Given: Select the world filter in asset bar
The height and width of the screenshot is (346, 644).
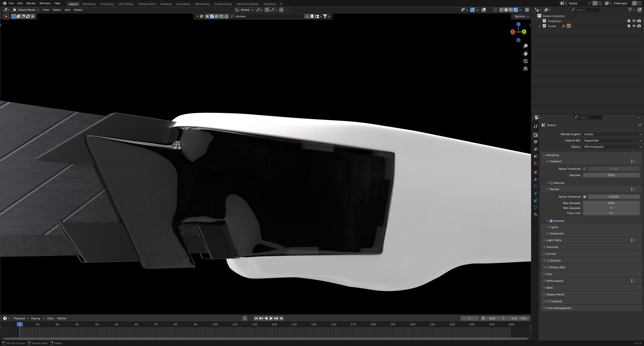Looking at the screenshot, I should tap(222, 16).
